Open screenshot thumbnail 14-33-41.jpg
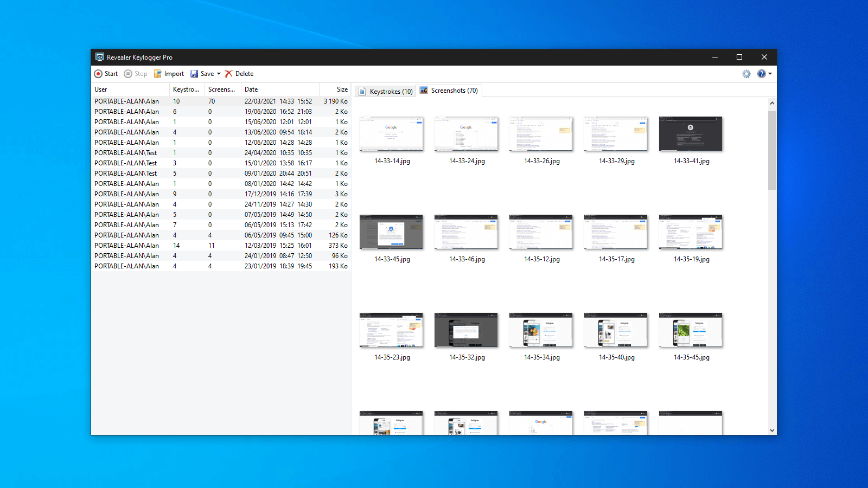The image size is (868, 488). click(691, 134)
